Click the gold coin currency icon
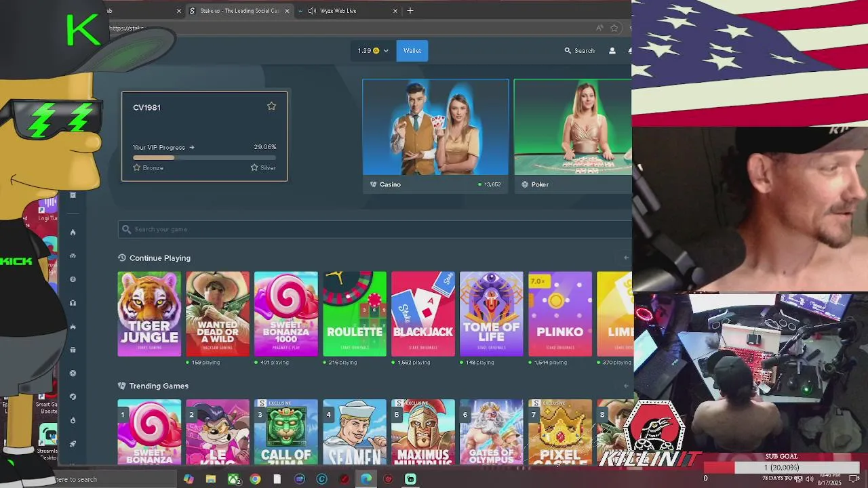 (x=376, y=51)
